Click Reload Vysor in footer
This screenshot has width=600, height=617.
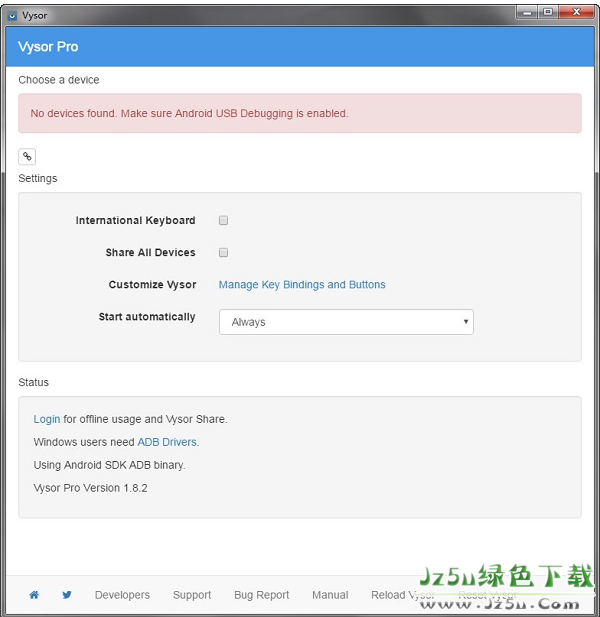[x=403, y=595]
